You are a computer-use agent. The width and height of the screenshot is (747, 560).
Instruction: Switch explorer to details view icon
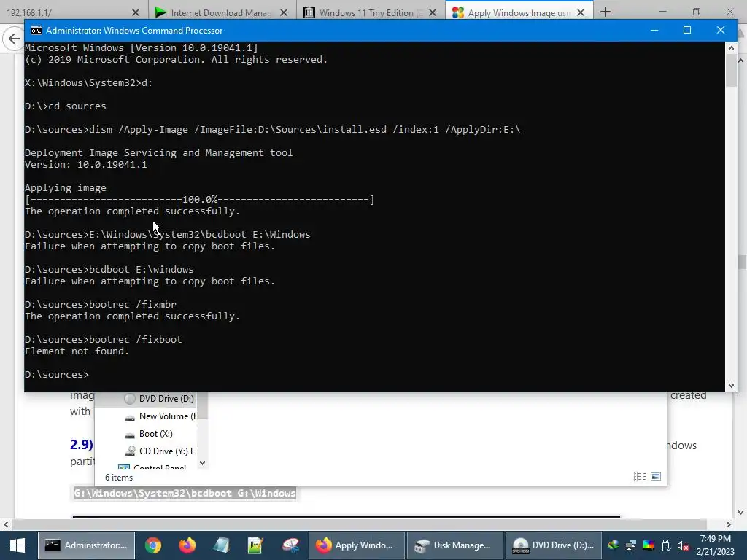(x=639, y=477)
